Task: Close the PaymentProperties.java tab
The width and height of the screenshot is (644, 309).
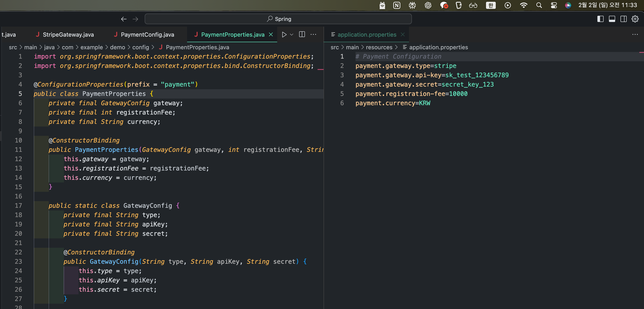Action: click(271, 34)
